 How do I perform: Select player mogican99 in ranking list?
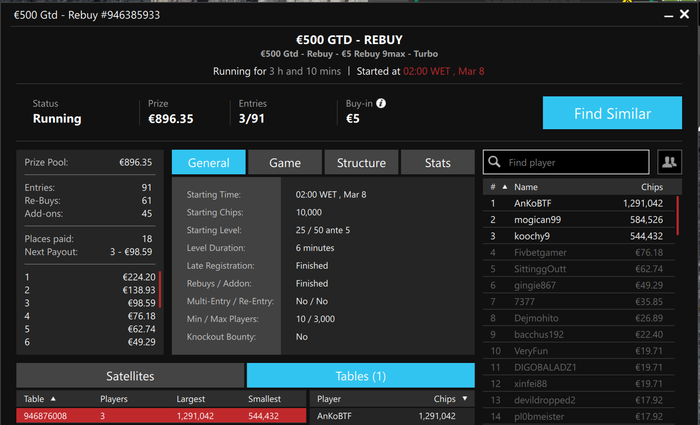(579, 220)
